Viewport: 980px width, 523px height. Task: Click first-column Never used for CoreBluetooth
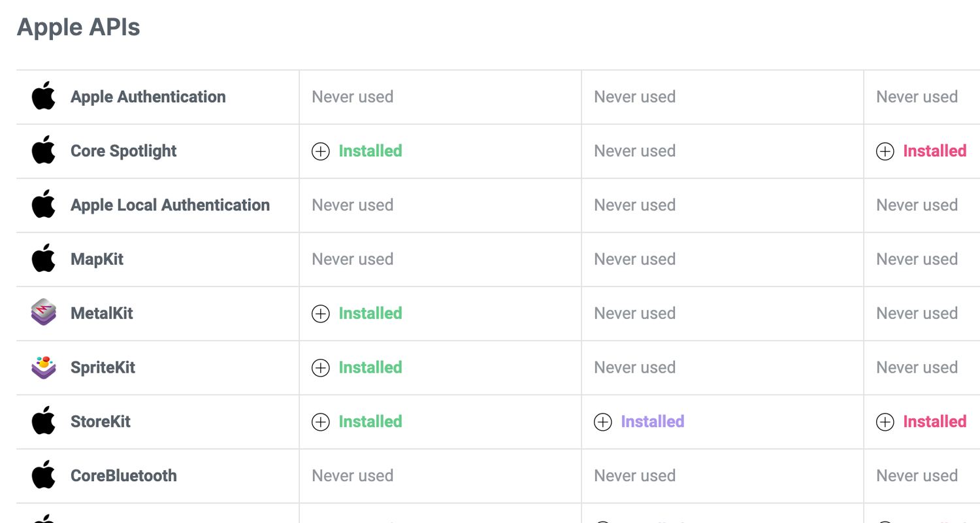tap(353, 476)
